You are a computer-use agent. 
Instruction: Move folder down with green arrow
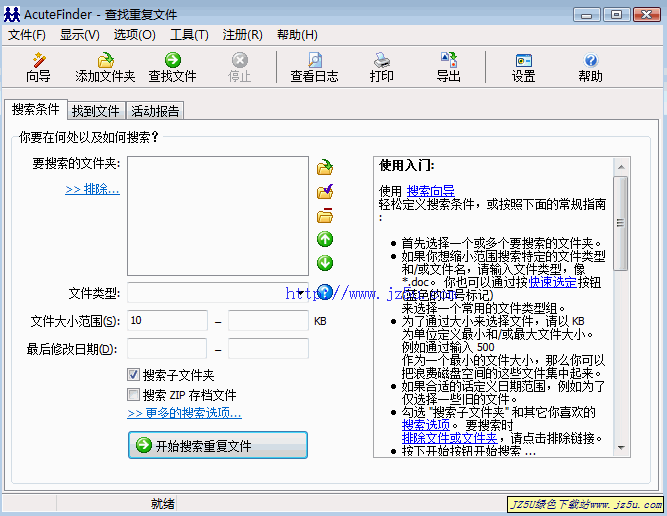tap(325, 263)
